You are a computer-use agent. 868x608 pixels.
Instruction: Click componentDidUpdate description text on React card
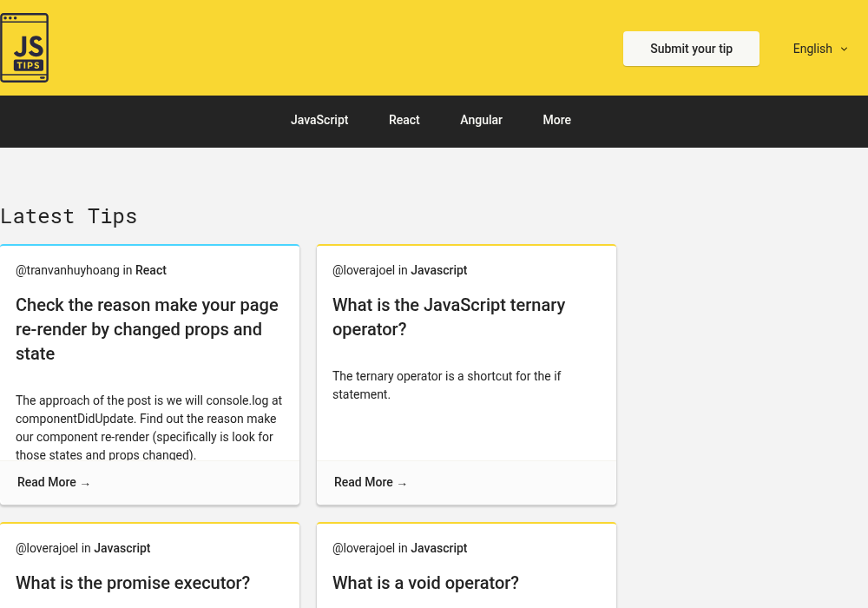[149, 427]
